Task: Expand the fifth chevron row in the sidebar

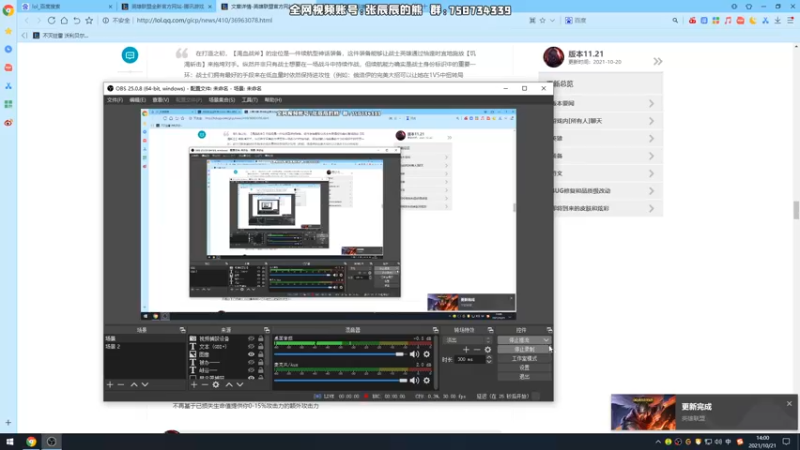Action: click(652, 173)
